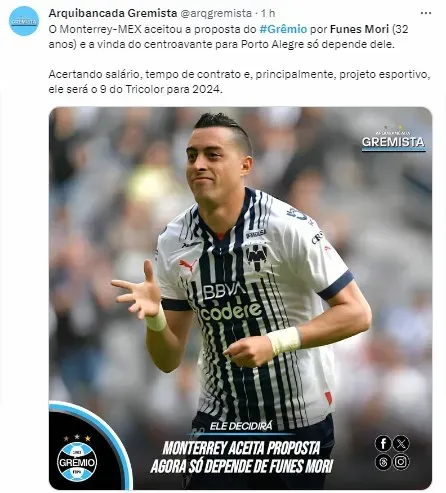
Task: Click the Threads icon in the image
Action: (383, 462)
